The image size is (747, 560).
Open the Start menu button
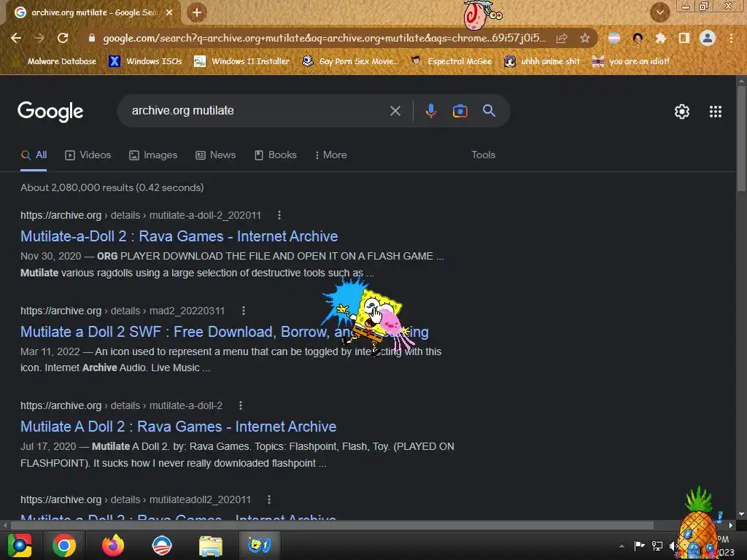click(x=20, y=545)
